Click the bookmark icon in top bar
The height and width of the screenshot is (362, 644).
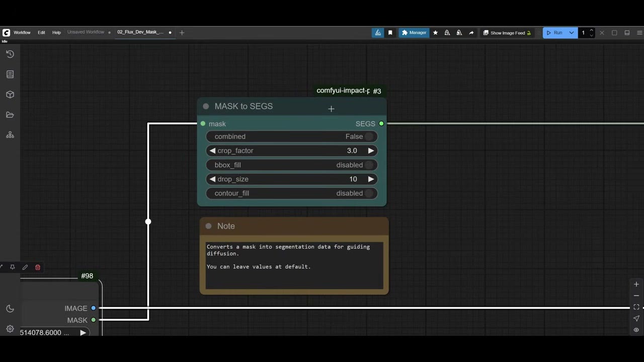390,33
